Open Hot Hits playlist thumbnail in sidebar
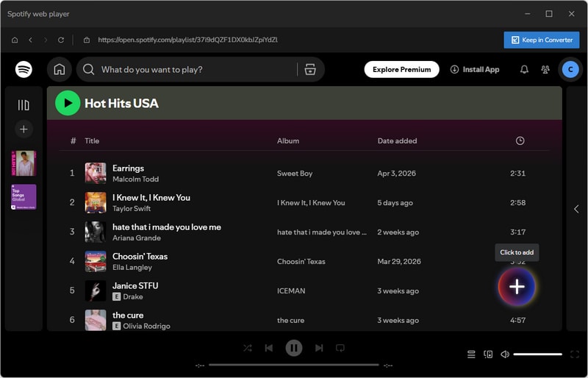 [x=24, y=163]
